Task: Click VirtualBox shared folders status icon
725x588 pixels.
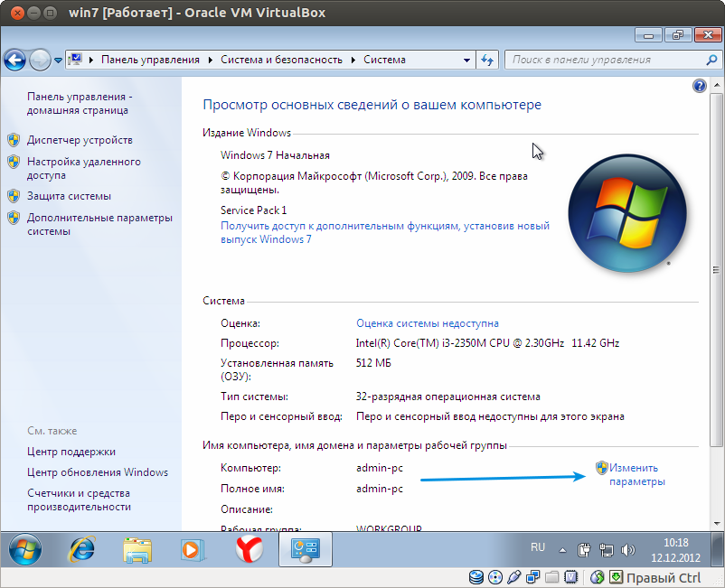Action: [552, 577]
